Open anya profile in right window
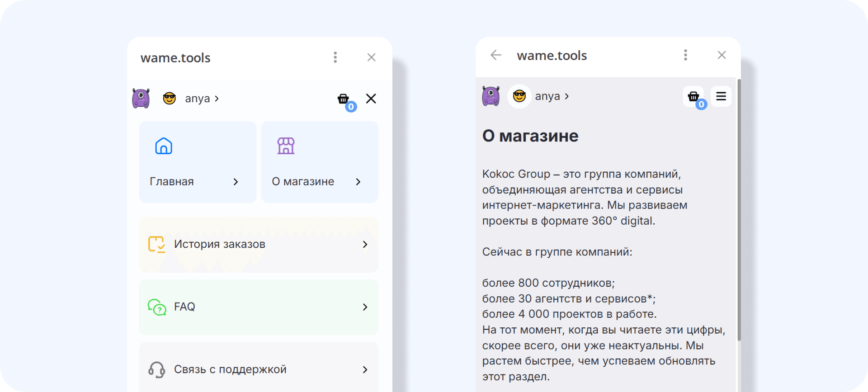This screenshot has height=392, width=868. 547,96
